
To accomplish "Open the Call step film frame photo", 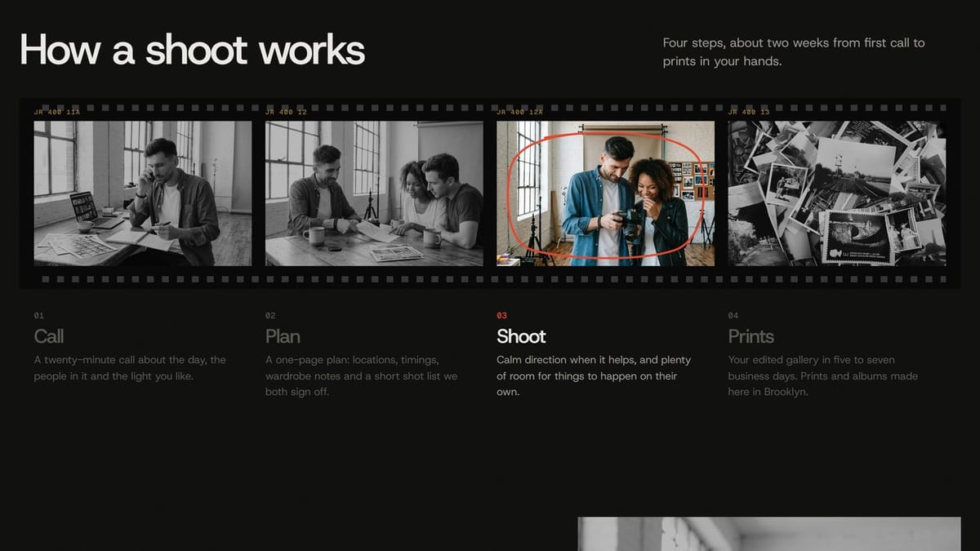I will tap(143, 193).
